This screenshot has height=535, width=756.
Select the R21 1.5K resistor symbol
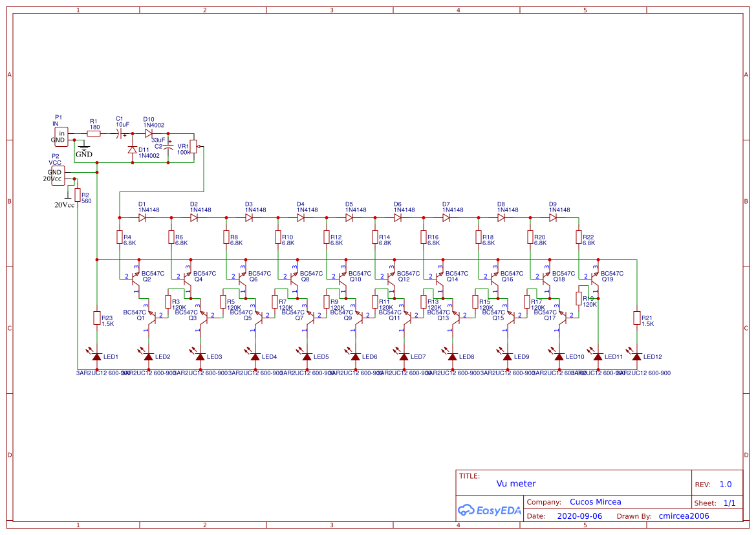tap(637, 318)
